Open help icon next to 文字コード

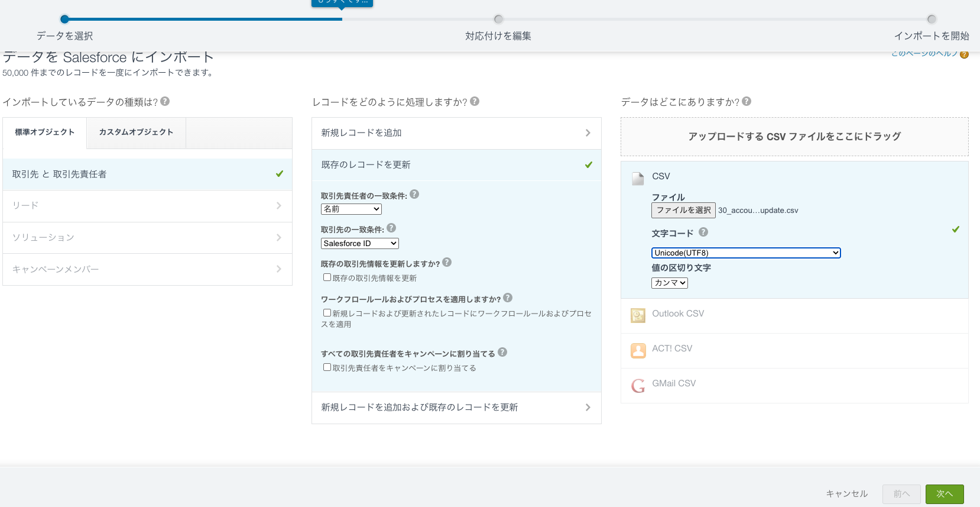click(x=703, y=232)
